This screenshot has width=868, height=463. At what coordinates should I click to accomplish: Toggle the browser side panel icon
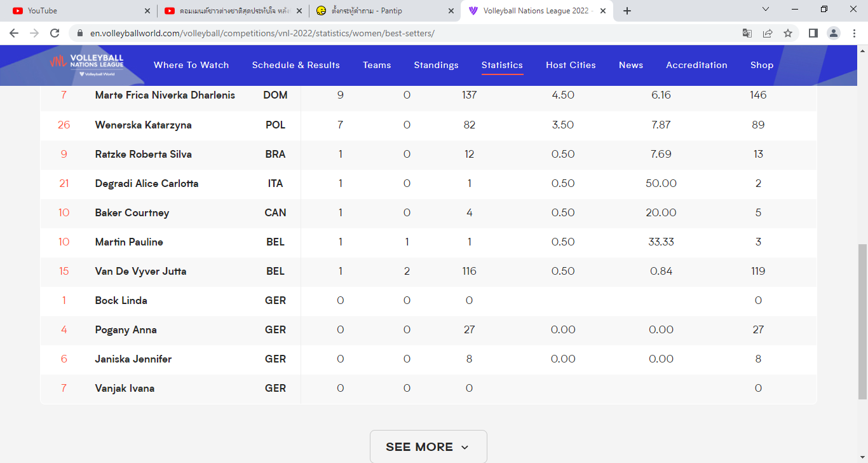[813, 33]
